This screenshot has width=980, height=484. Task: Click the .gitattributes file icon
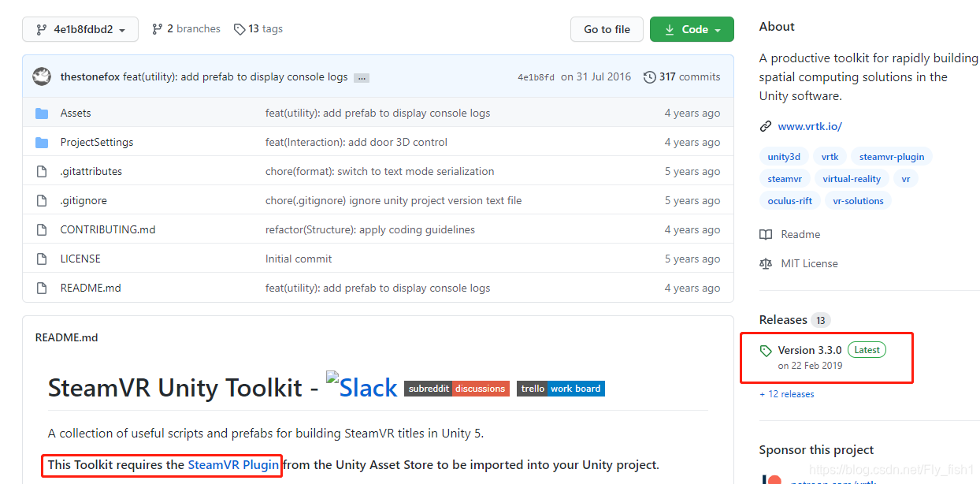(x=42, y=172)
